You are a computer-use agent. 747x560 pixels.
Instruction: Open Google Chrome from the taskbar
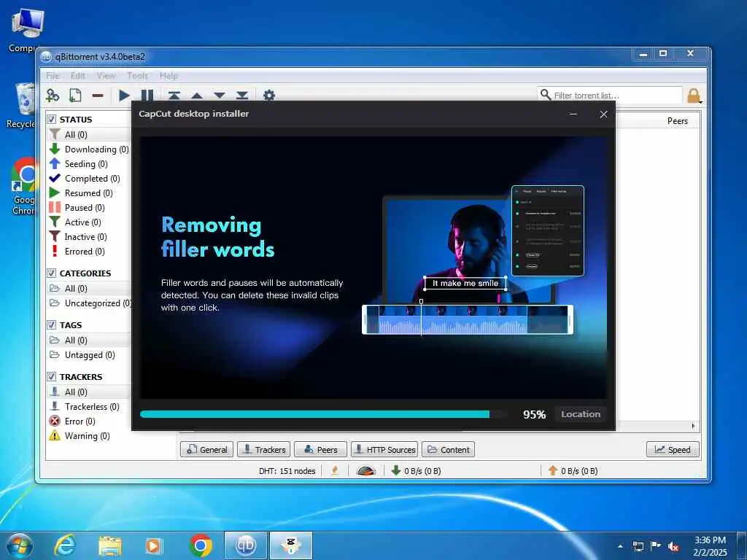[x=201, y=545]
